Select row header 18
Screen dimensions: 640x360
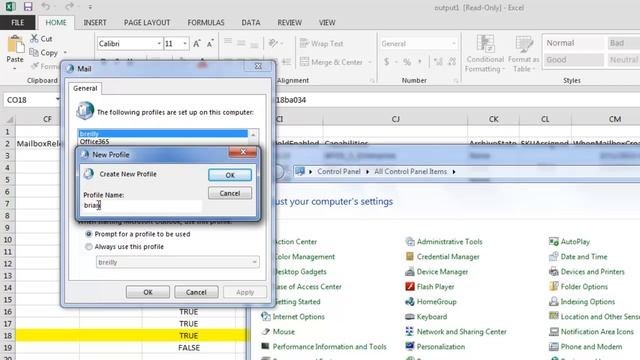coord(7,336)
